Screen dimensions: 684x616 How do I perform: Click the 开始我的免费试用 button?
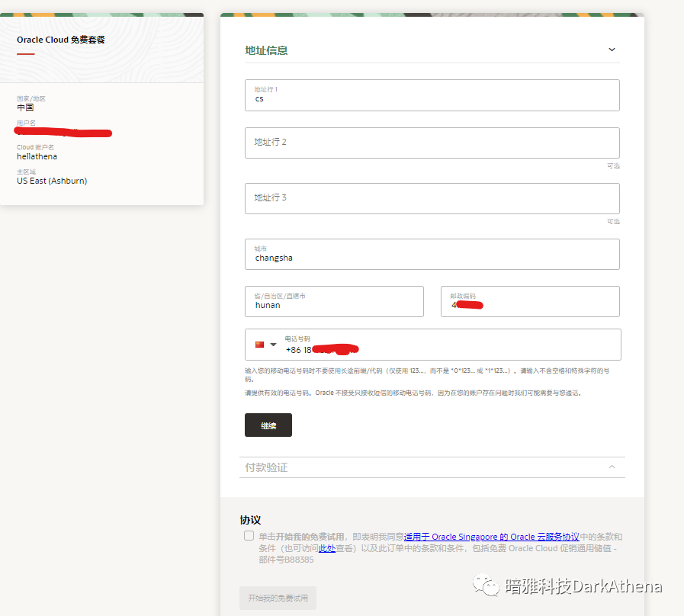coord(278,598)
